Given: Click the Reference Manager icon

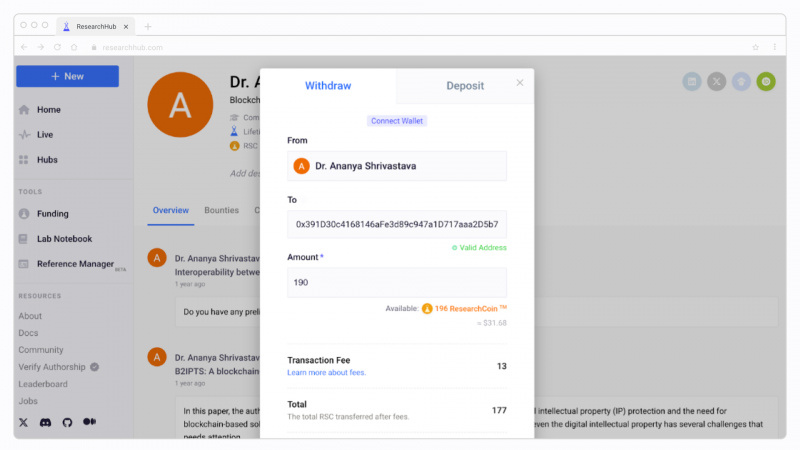Looking at the screenshot, I should tap(23, 264).
